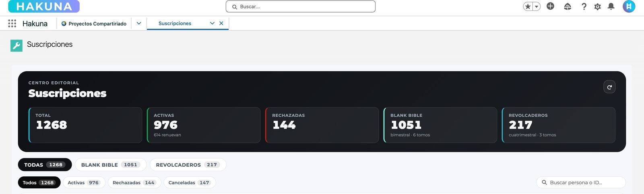Click the cuatrimestral · 3 tomos text

(532, 135)
